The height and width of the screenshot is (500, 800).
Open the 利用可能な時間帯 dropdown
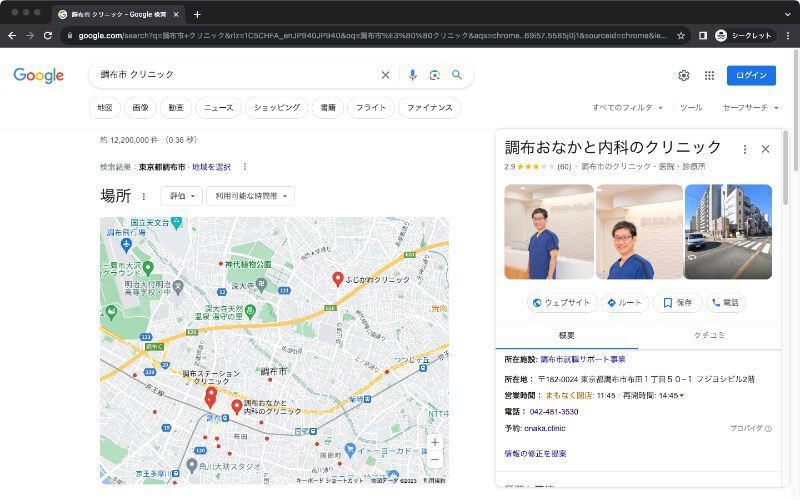click(250, 196)
